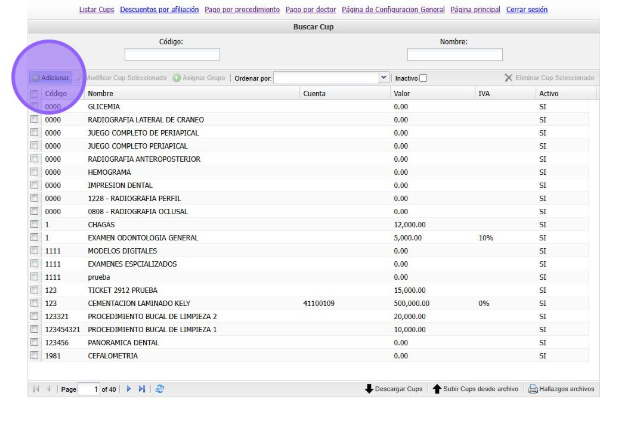
Task: Click Descargar Cups download icon
Action: click(369, 388)
